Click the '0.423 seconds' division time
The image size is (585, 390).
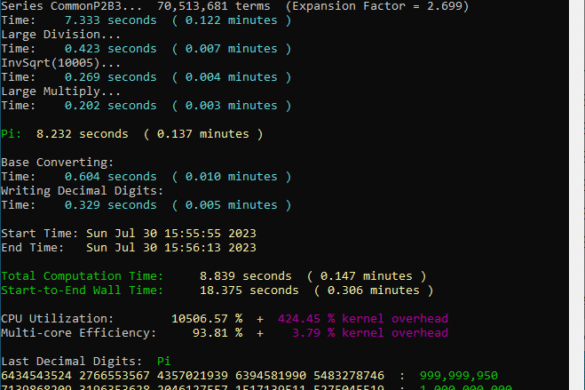(x=110, y=49)
